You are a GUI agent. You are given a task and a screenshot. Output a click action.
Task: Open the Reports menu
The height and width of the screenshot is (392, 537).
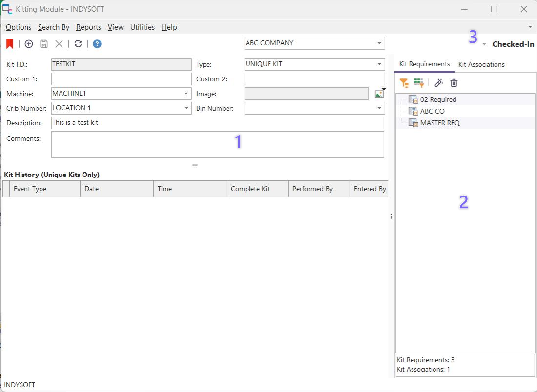[88, 27]
